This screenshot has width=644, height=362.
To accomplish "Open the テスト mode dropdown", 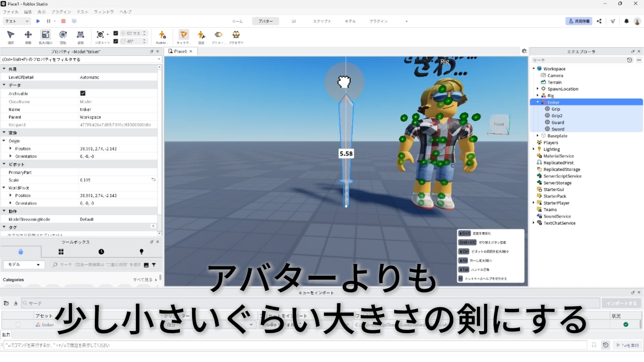I will click(17, 21).
